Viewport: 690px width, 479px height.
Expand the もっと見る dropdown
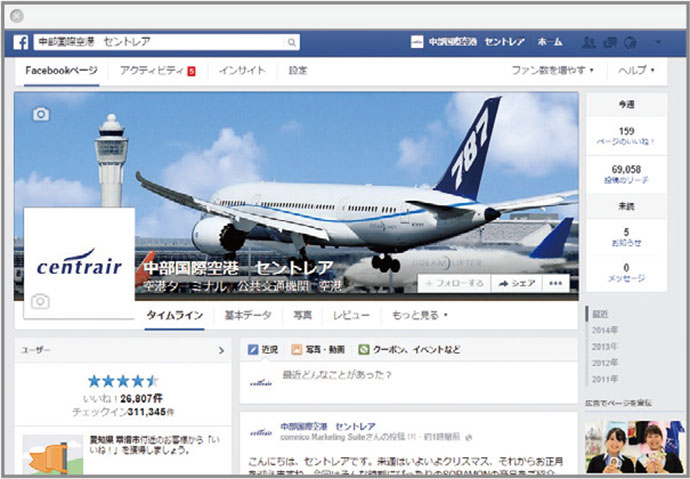click(419, 315)
